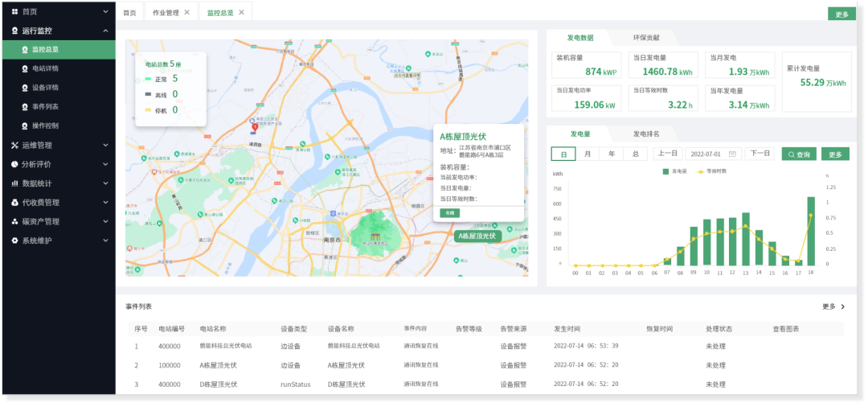Click the 数据统计 bar chart icon
868x407 pixels.
[15, 183]
